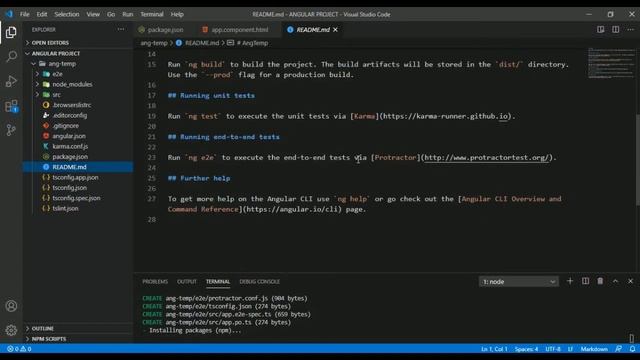This screenshot has height=360, width=640.
Task: Open the File menu
Action: [x=24, y=14]
